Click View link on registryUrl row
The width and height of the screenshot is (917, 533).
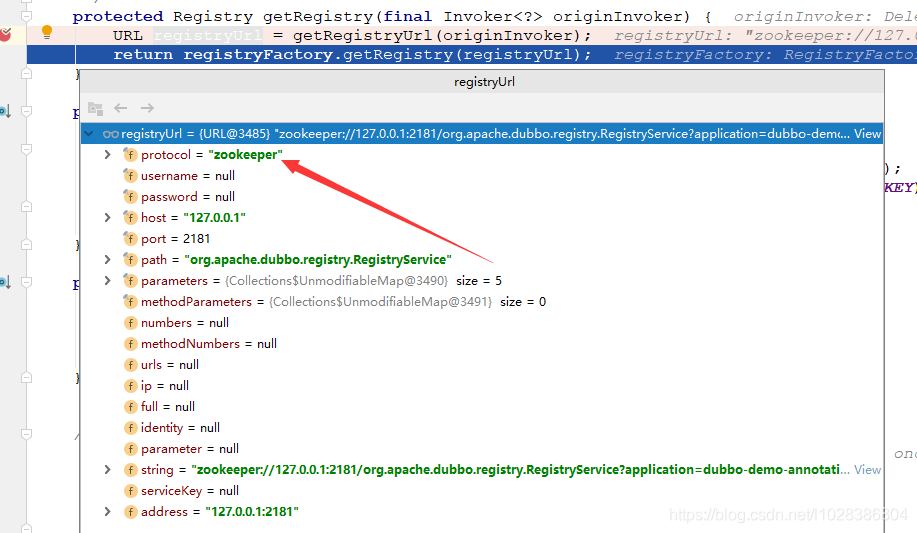point(867,134)
